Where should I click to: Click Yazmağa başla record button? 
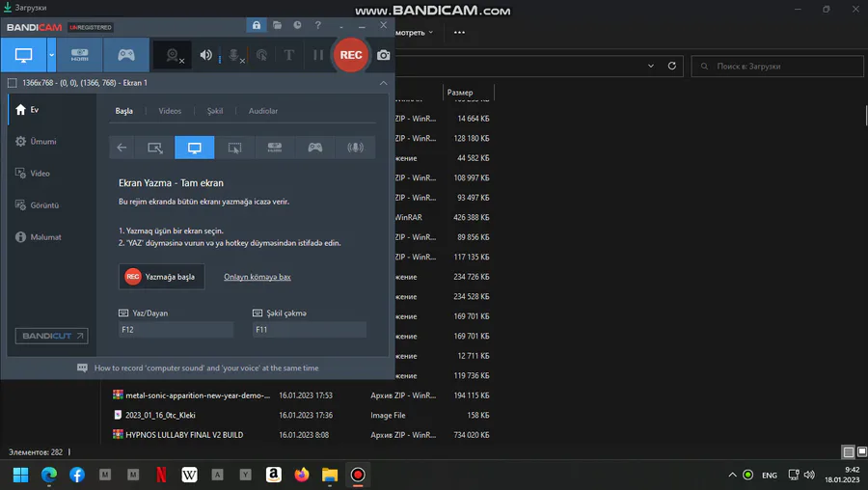coord(162,276)
